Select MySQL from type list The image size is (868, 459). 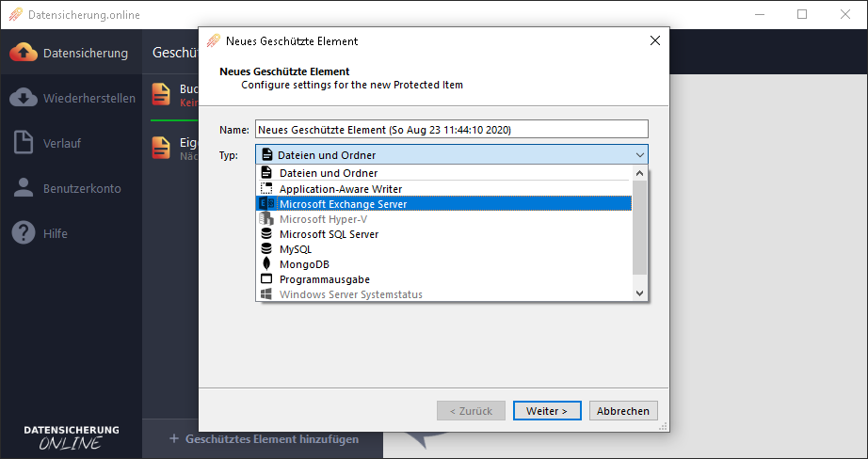coord(444,249)
